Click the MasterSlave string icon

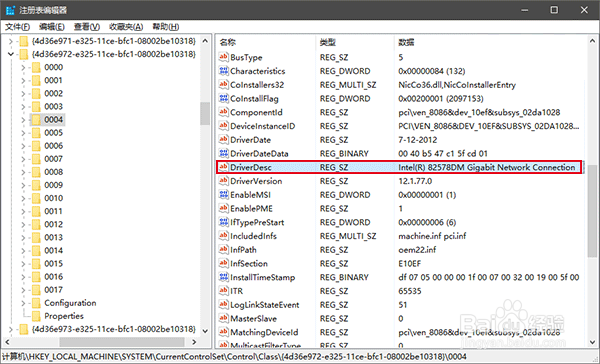(x=223, y=318)
